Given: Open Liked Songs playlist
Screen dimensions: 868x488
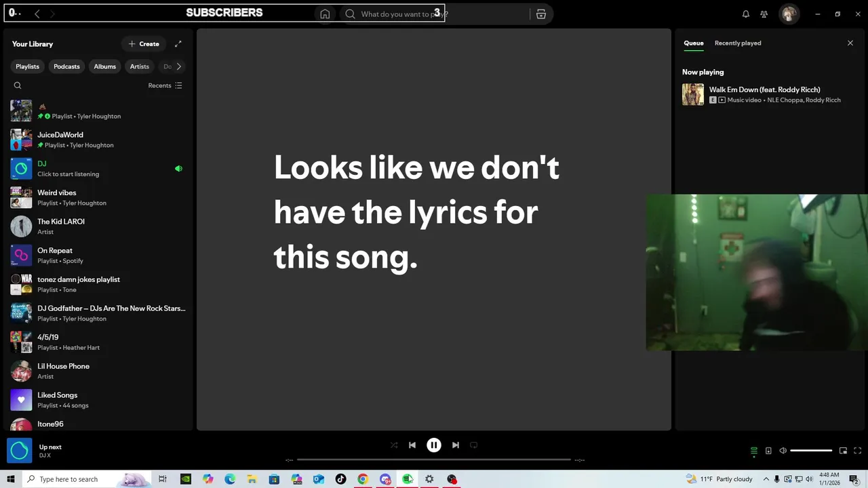Looking at the screenshot, I should pos(98,400).
